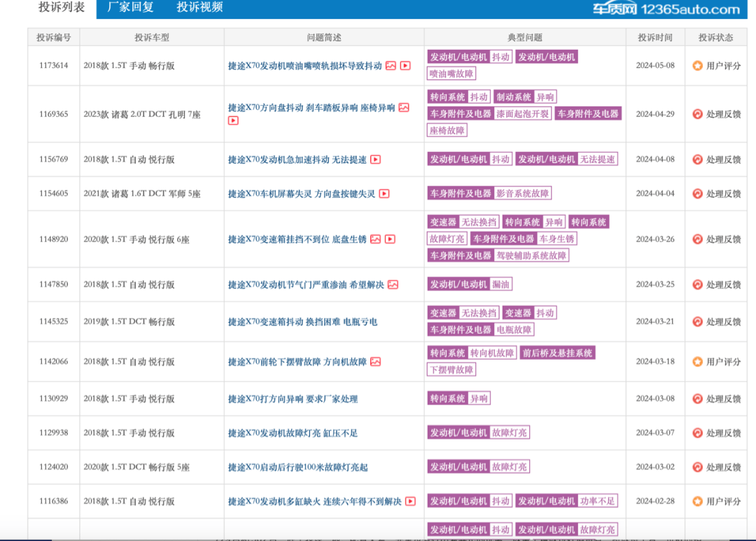Open image icon for 前轮下摆臂故障 complaint

(x=376, y=362)
